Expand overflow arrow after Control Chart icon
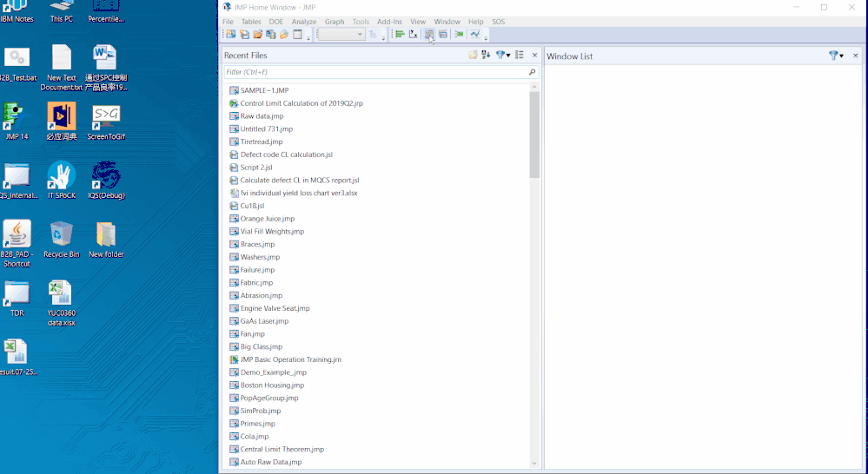 486,37
